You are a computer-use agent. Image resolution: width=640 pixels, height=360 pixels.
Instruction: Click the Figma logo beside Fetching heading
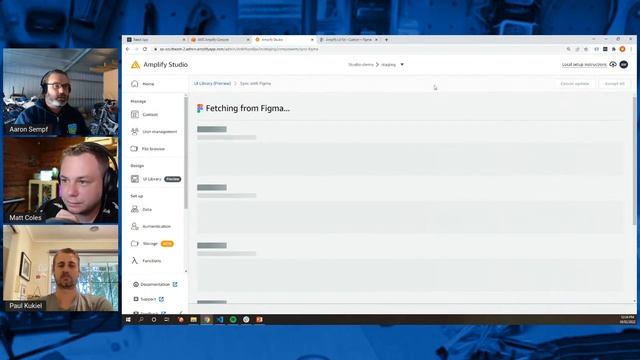tap(200, 108)
